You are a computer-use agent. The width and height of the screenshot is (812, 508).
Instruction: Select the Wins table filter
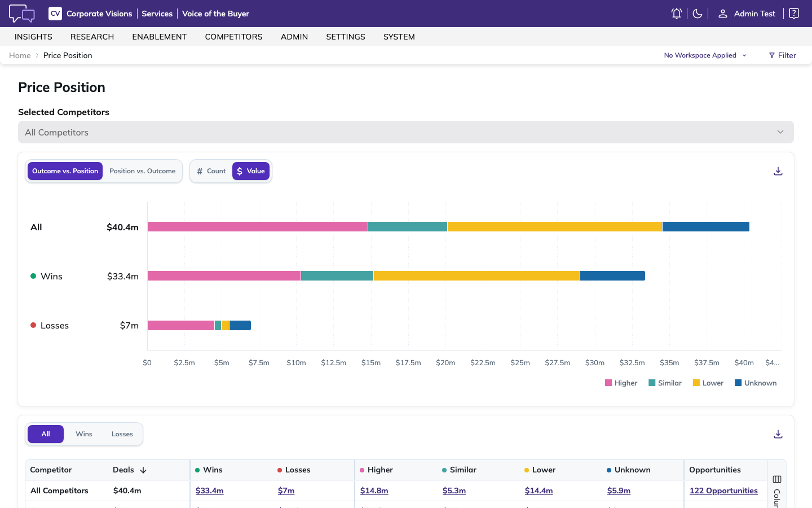[x=84, y=434]
